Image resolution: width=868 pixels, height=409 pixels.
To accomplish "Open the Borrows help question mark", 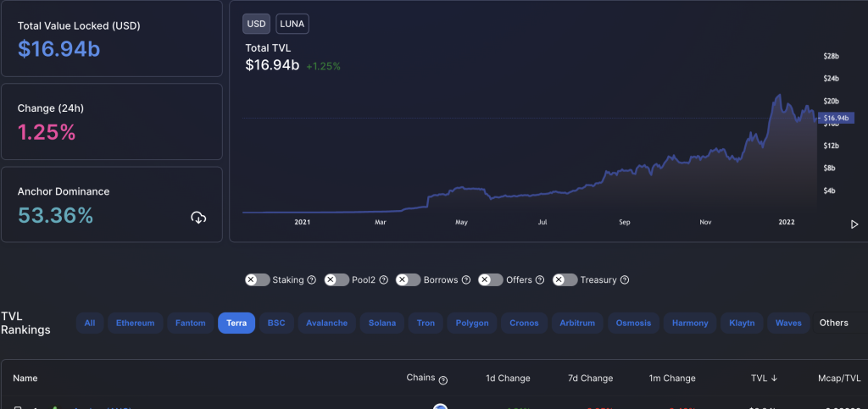I will 465,279.
